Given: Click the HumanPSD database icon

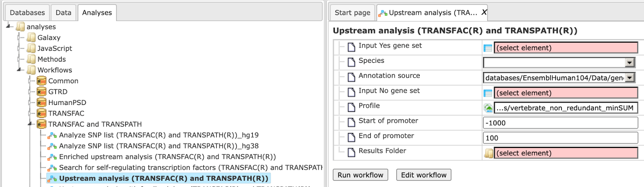Looking at the screenshot, I should pyautogui.click(x=41, y=103).
